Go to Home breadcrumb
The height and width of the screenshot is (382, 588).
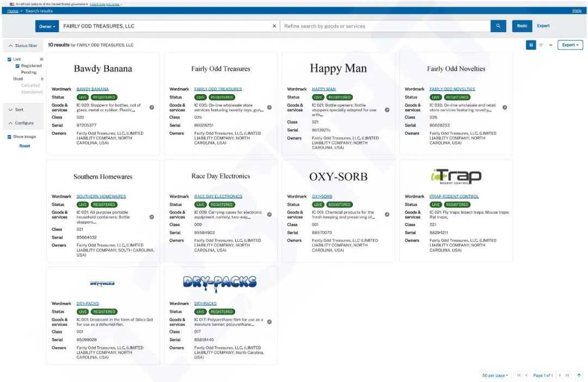click(x=13, y=11)
